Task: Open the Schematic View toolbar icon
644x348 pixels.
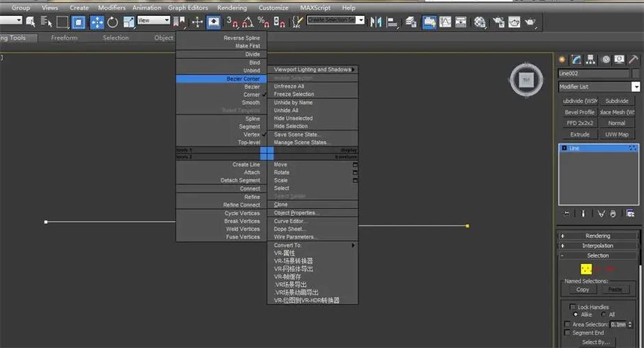Action: 461,22
